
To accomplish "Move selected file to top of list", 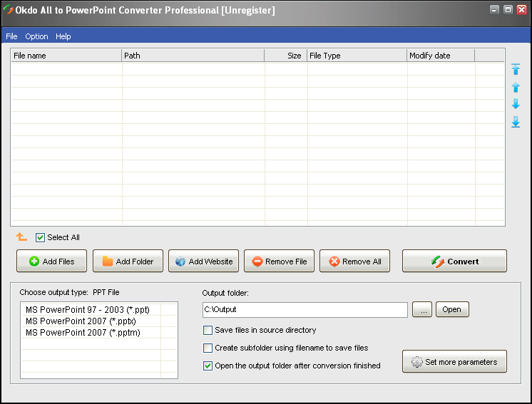I will click(516, 69).
